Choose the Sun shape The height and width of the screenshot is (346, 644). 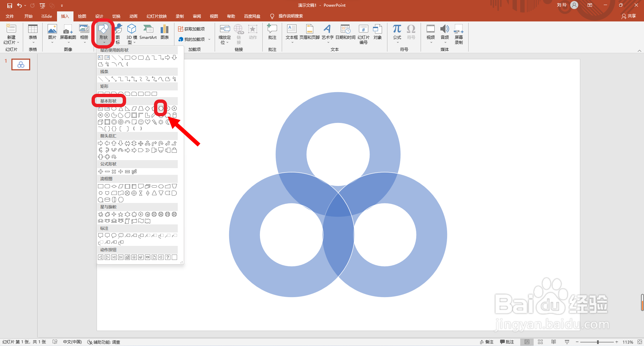[x=161, y=122]
